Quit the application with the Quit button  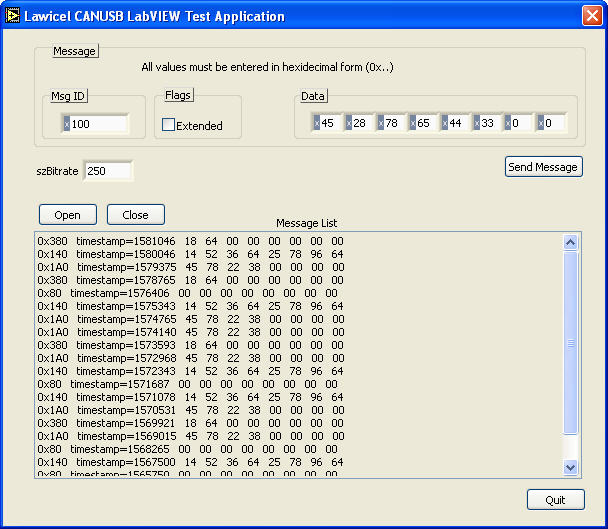[555, 500]
